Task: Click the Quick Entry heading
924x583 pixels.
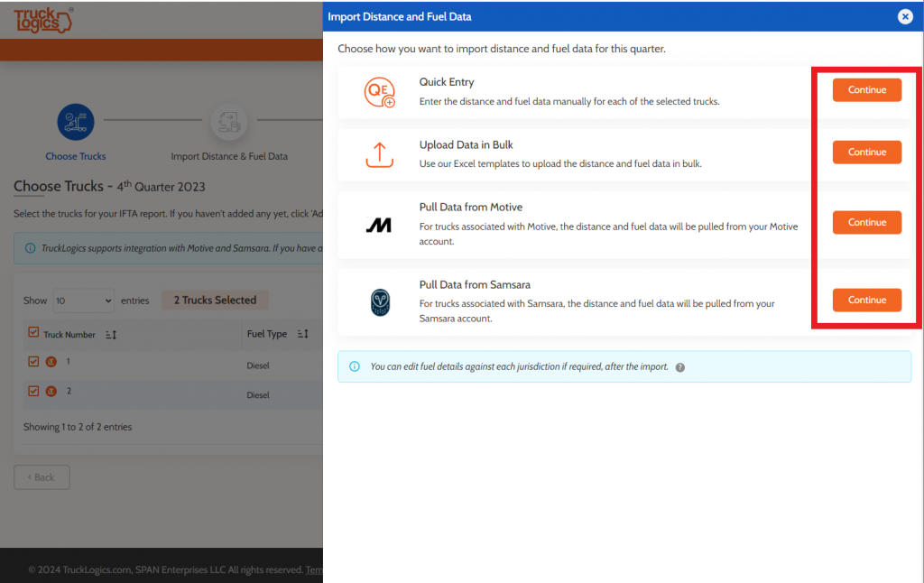Action: [x=447, y=82]
